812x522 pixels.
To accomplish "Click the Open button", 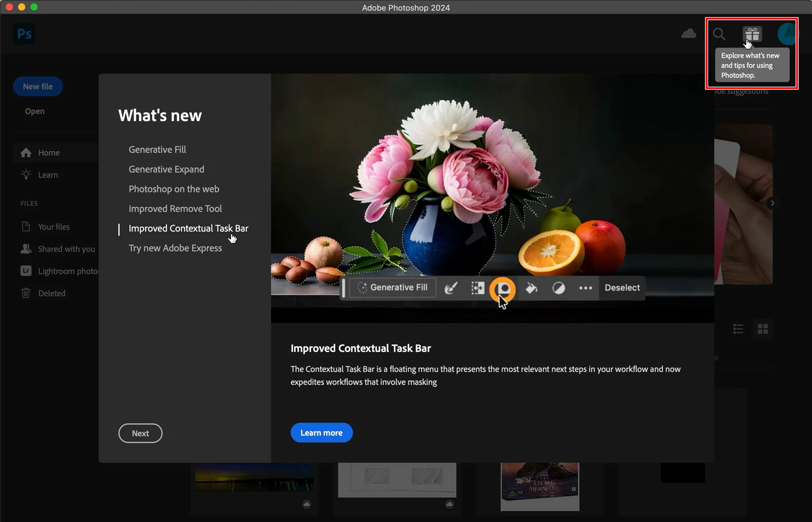I will (x=35, y=111).
